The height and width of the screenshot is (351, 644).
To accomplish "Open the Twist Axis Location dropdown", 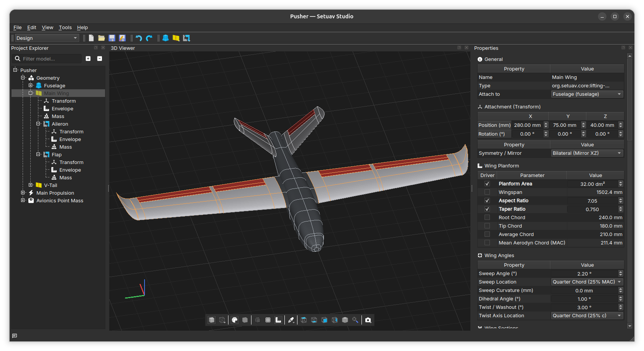I will pos(587,316).
